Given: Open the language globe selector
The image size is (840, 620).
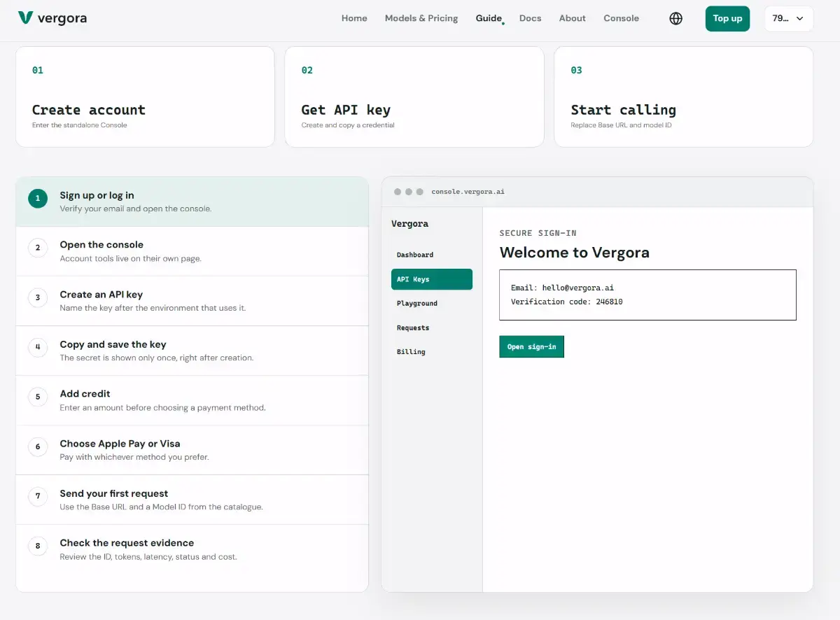Looking at the screenshot, I should click(x=675, y=19).
